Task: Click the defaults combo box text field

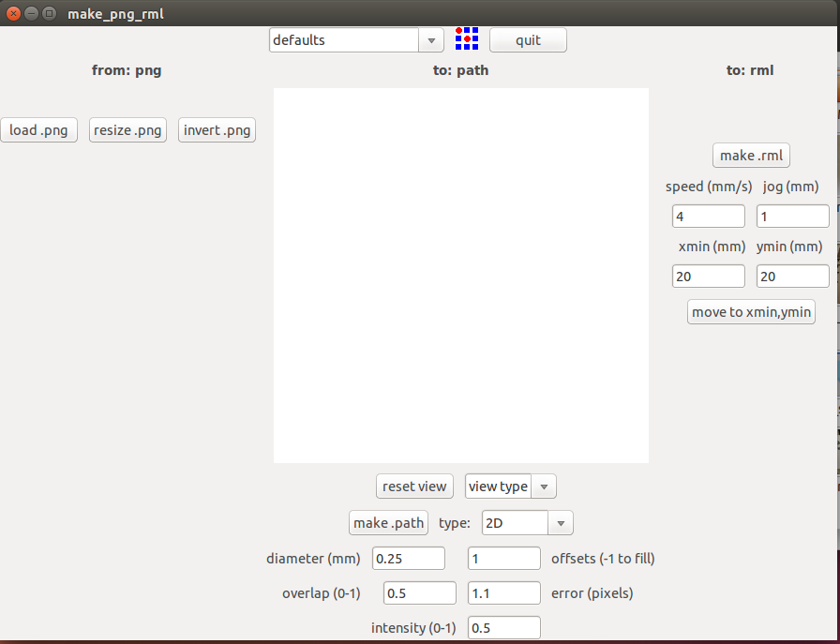Action: coord(344,40)
